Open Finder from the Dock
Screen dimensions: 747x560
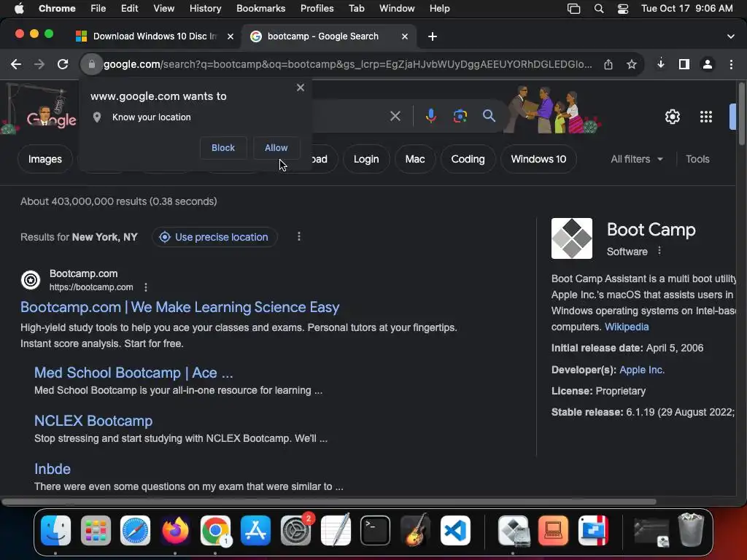tap(55, 531)
